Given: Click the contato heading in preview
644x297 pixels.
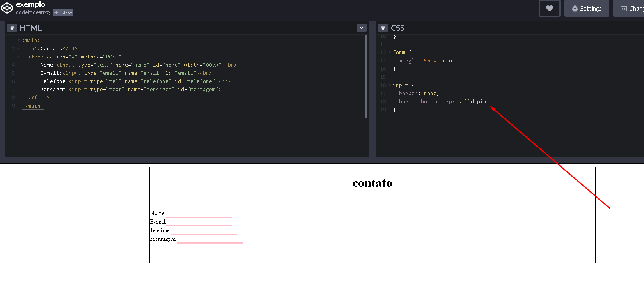Looking at the screenshot, I should [x=373, y=183].
